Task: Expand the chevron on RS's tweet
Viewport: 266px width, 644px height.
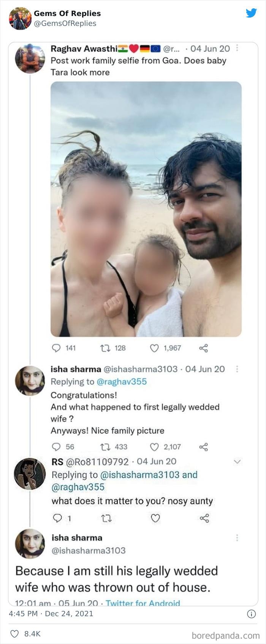Action: tap(238, 460)
